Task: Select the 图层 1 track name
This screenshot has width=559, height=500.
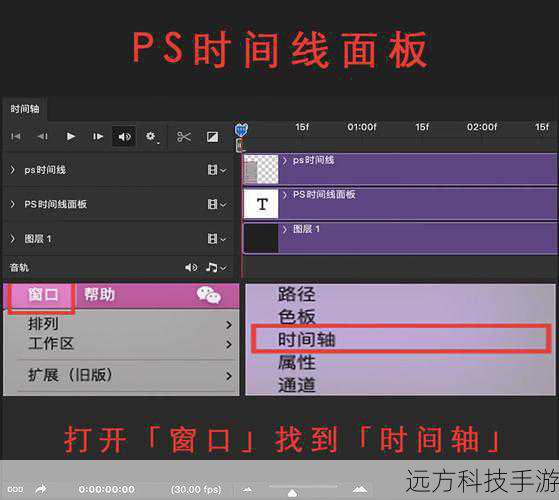Action: (37, 239)
